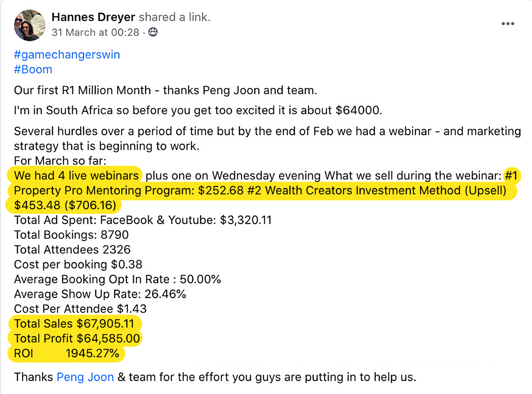Click the Total Ad Spent $3,320.11 line
Screen dimensions: 532x394
143,220
